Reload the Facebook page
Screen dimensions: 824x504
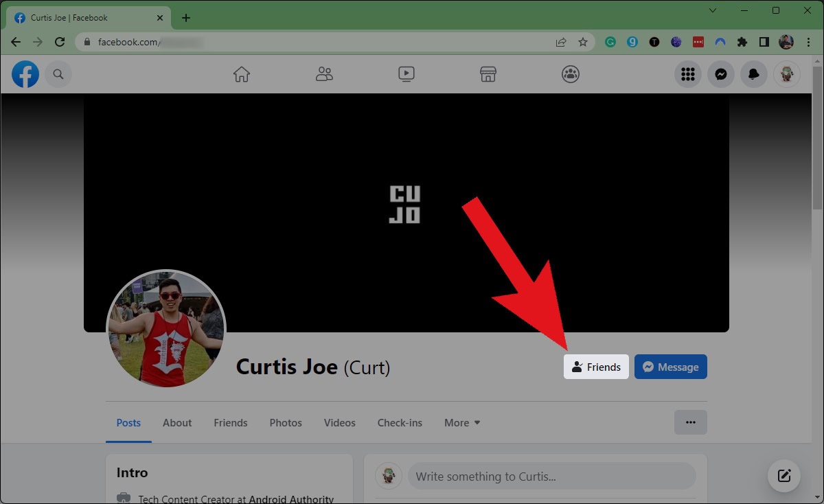(x=60, y=42)
